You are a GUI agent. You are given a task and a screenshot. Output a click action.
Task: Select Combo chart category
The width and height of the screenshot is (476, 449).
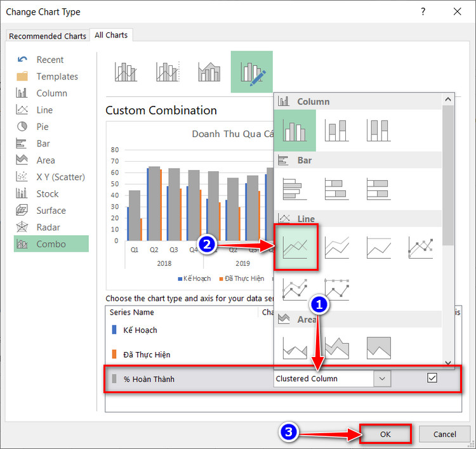click(51, 244)
